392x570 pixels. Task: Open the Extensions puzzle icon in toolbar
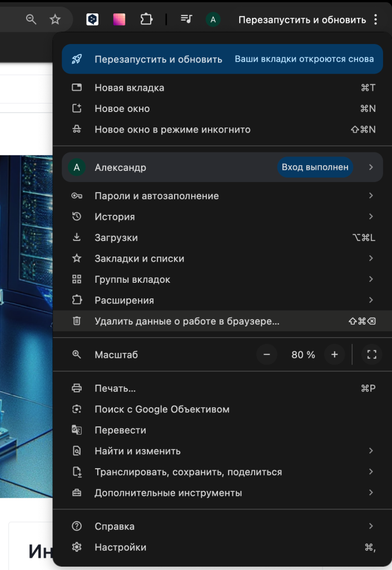[x=146, y=19]
